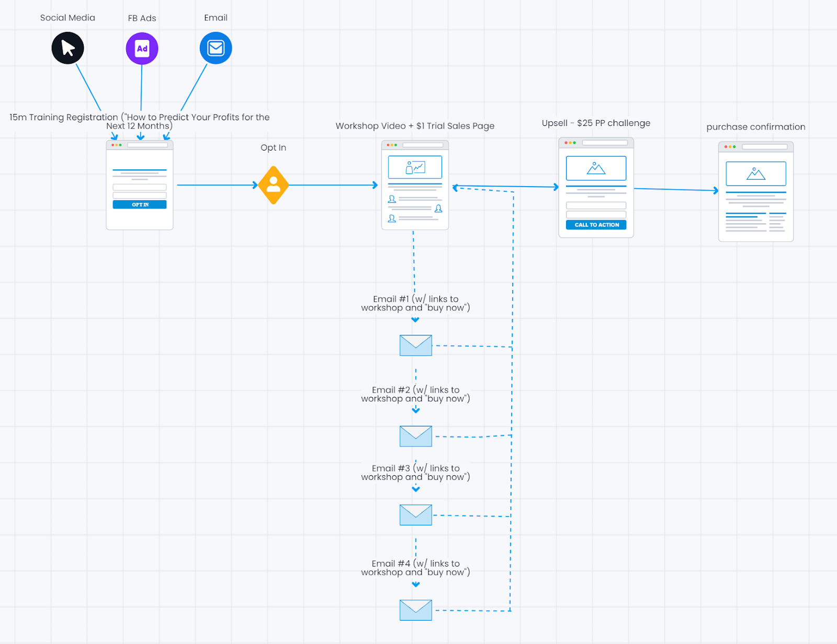The height and width of the screenshot is (644, 837).
Task: Select the Email #1 envelope icon
Action: click(x=416, y=346)
